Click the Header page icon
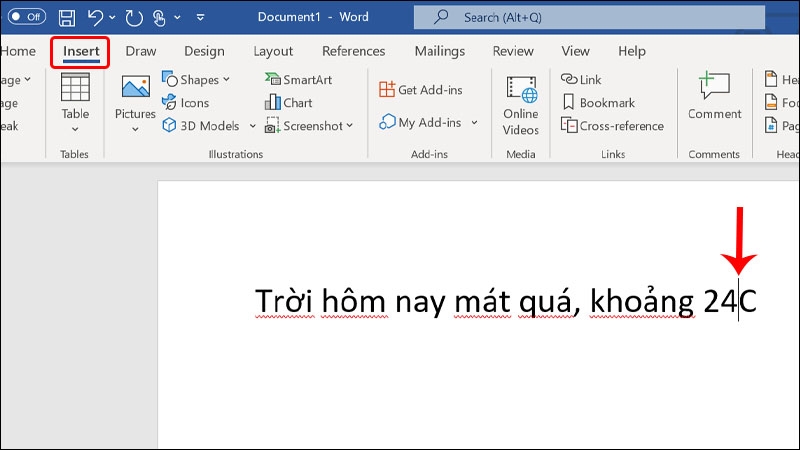 [x=770, y=79]
